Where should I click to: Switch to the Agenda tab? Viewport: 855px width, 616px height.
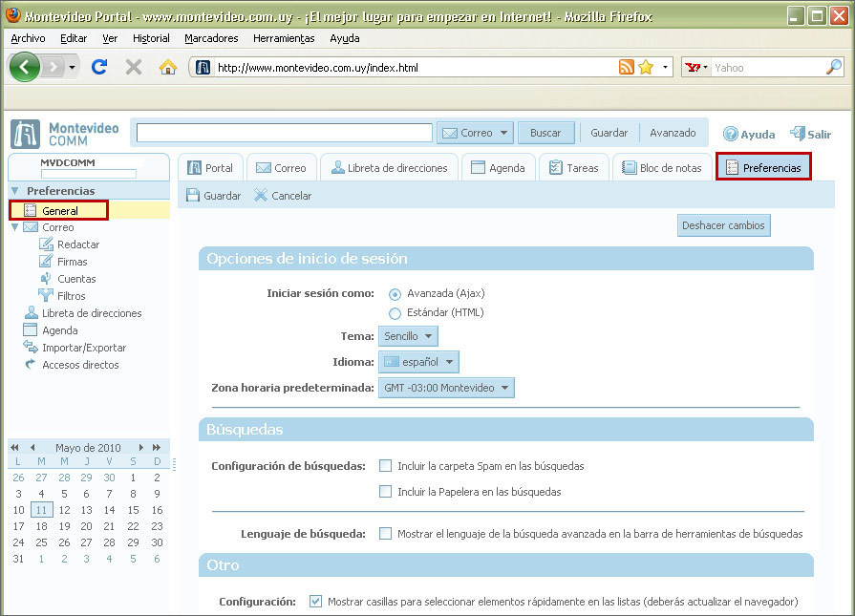[498, 167]
